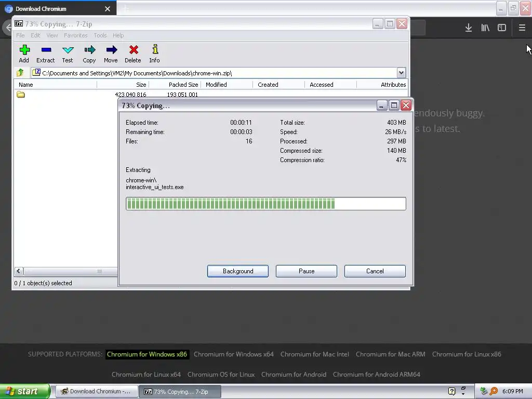Sort by Modified column header
The image size is (532, 399).
click(227, 85)
